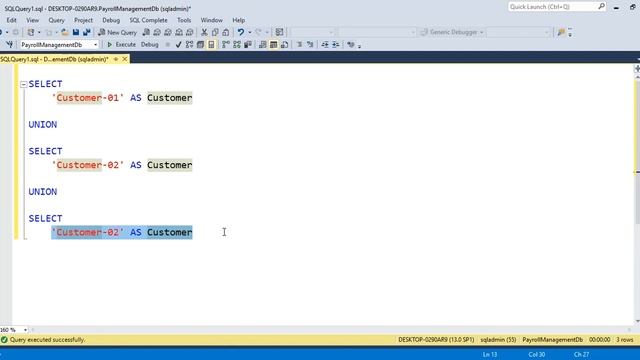Image resolution: width=640 pixels, height=360 pixels.
Task: Open the Edit menu
Action: pyautogui.click(x=11, y=20)
